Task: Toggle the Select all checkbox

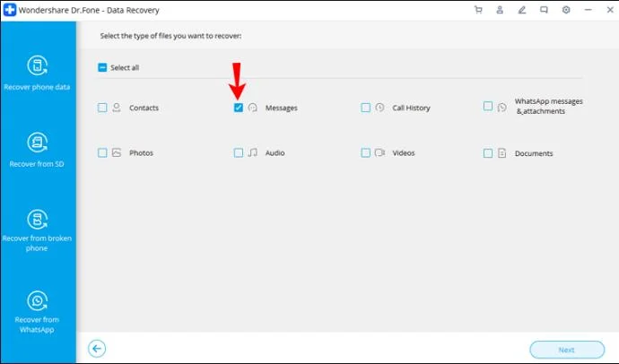Action: [102, 67]
